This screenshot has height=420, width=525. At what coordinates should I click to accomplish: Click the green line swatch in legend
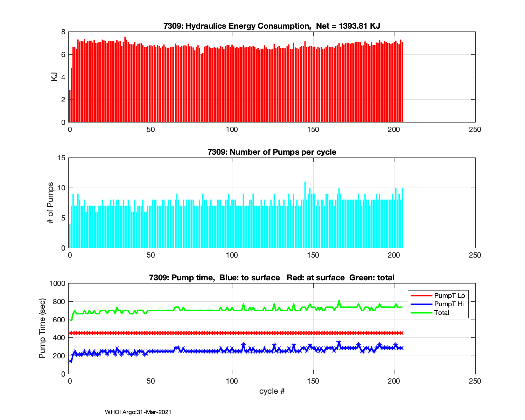click(421, 313)
